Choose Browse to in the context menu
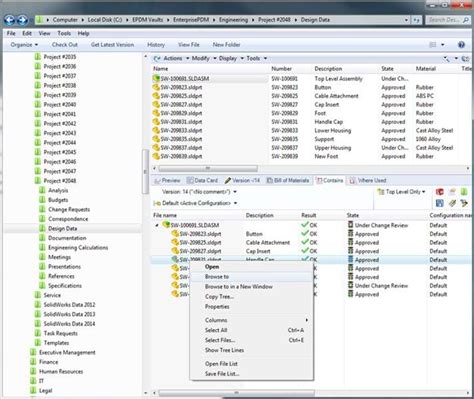This screenshot has height=399, width=474. coord(252,277)
